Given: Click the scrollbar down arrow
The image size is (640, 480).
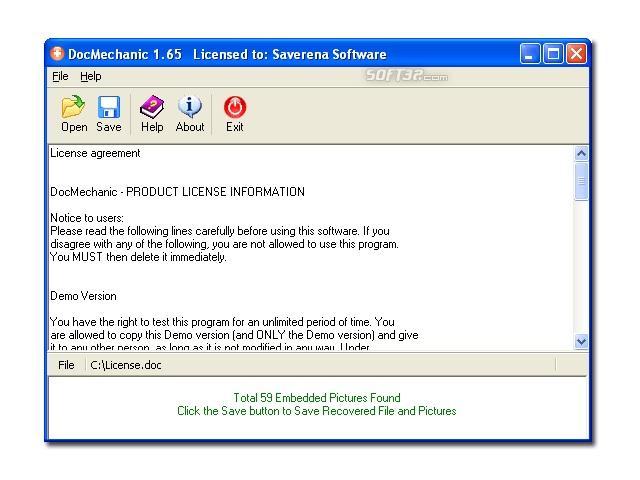Looking at the screenshot, I should 581,341.
